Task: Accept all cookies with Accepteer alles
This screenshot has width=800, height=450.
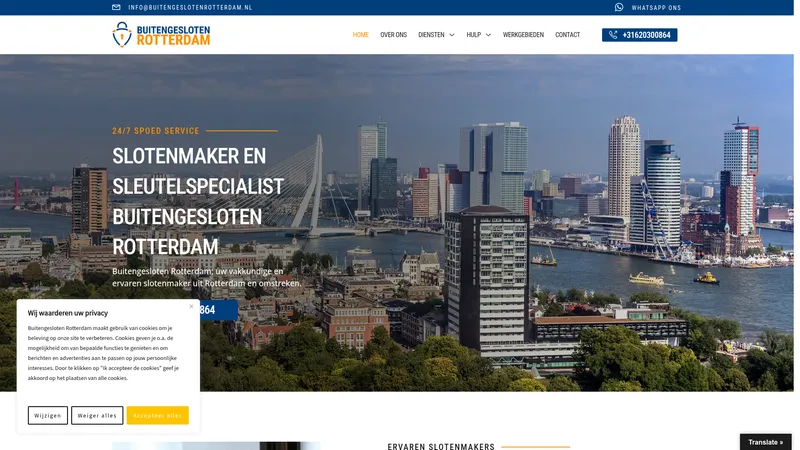Action: coord(158,415)
